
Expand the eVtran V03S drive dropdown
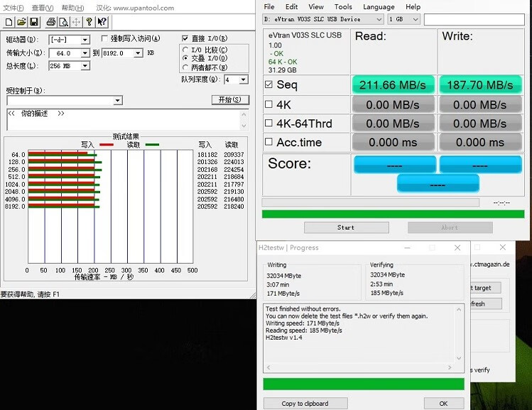click(323, 19)
